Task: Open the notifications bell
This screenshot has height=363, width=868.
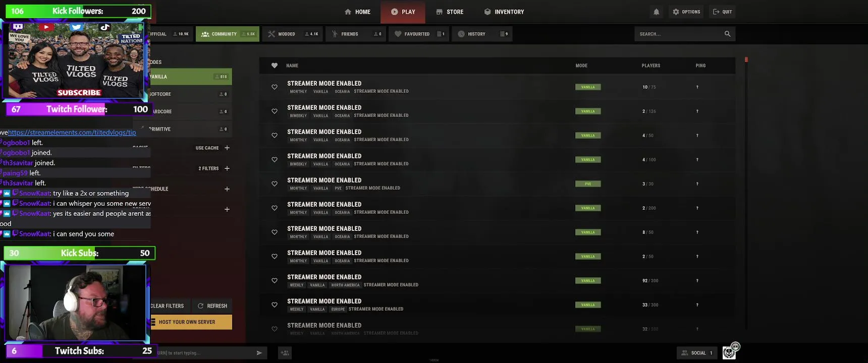Action: [x=656, y=12]
